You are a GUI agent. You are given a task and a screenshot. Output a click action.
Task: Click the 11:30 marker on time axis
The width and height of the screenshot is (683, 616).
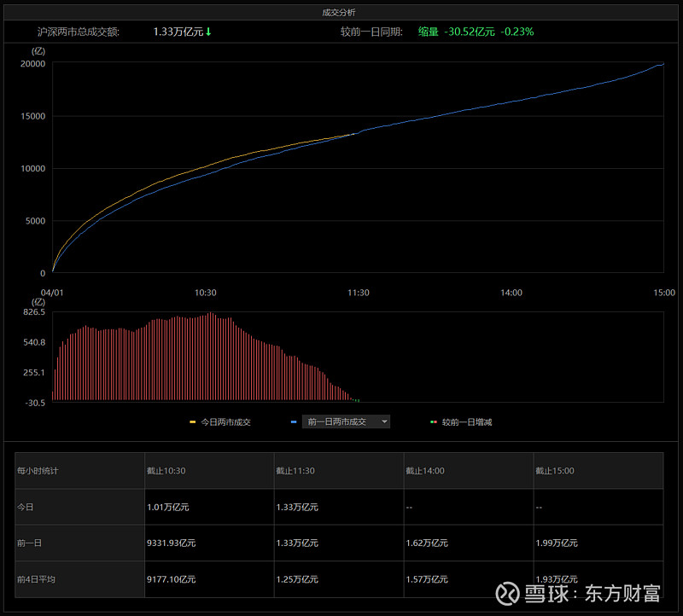click(x=359, y=293)
